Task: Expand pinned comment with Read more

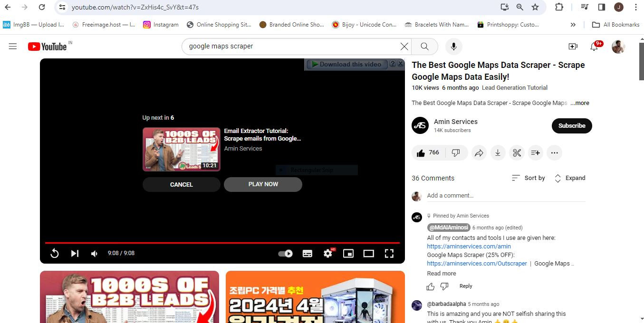Action: 442,274
